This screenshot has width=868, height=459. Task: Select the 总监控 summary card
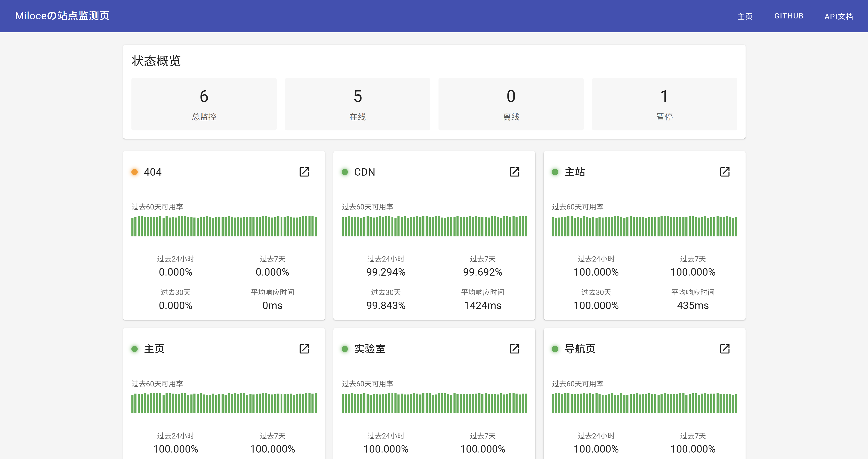[204, 104]
